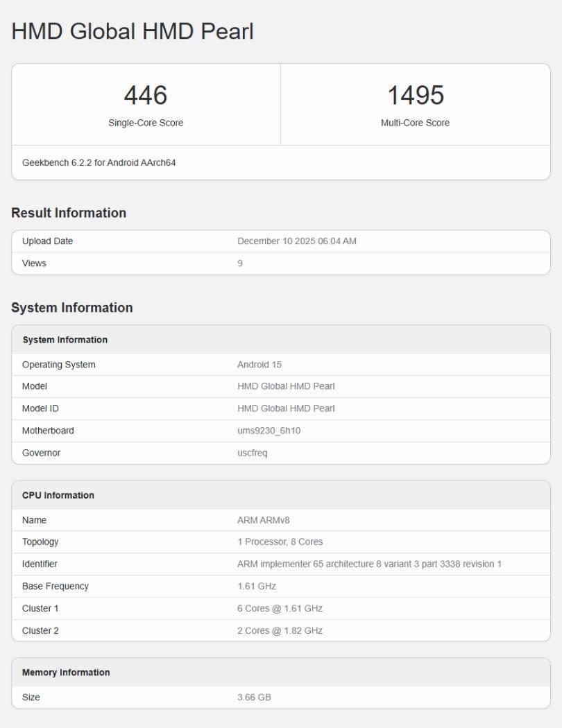Click the topology value 1 Processor, 8 Cores
The height and width of the screenshot is (728, 562).
click(x=280, y=541)
